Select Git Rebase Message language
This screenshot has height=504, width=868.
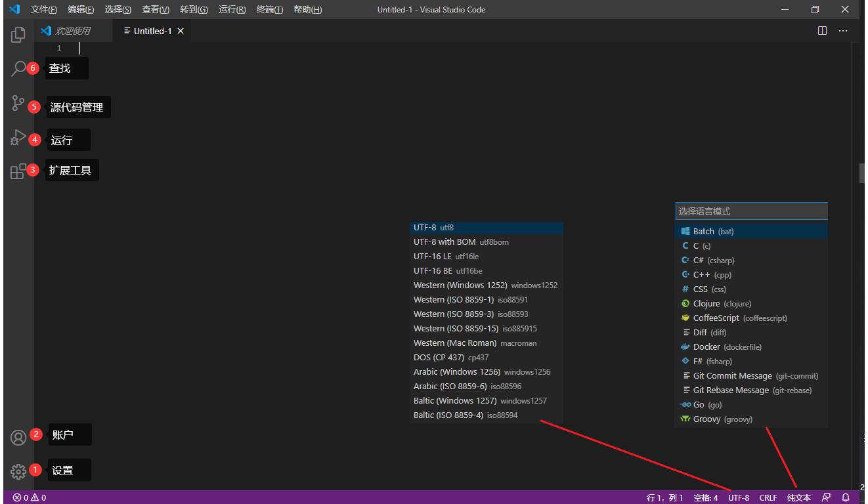click(x=751, y=390)
